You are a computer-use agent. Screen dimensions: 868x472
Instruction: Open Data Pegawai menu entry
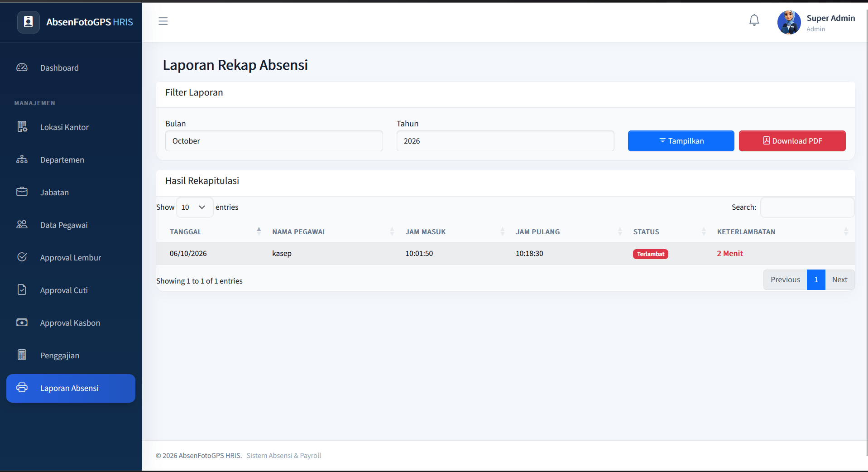click(x=71, y=225)
